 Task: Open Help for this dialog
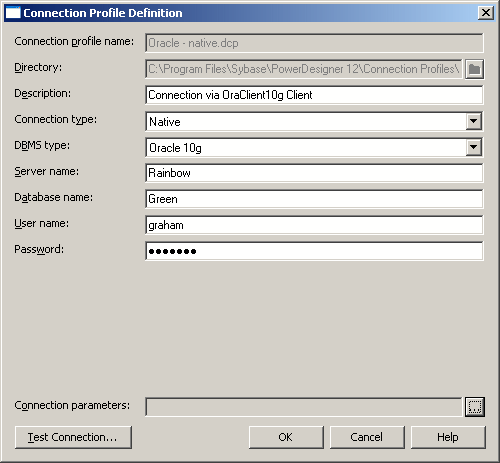[448, 437]
